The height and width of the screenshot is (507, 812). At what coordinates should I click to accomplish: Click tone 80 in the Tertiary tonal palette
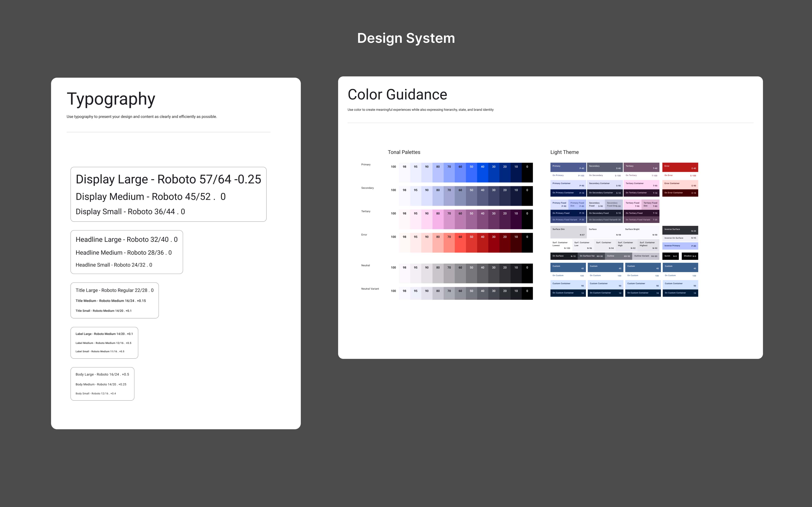[438, 219]
